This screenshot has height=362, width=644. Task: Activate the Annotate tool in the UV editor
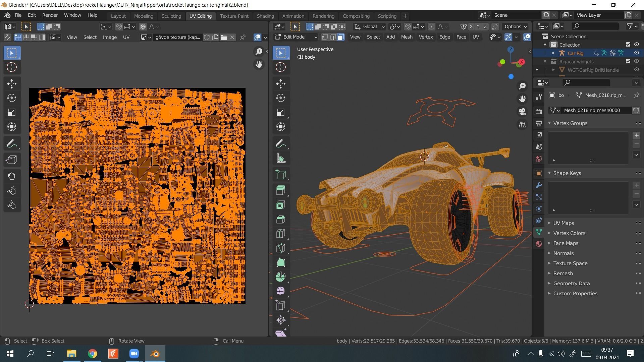(12, 143)
